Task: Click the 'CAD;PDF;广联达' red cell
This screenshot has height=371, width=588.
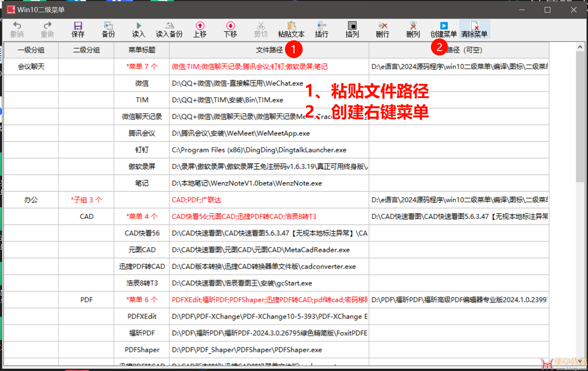Action: (x=269, y=200)
